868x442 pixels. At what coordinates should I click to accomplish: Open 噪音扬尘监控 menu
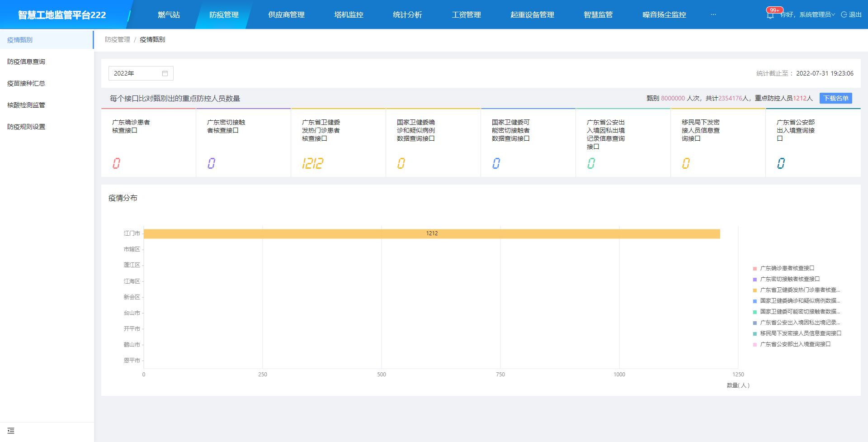(x=664, y=14)
